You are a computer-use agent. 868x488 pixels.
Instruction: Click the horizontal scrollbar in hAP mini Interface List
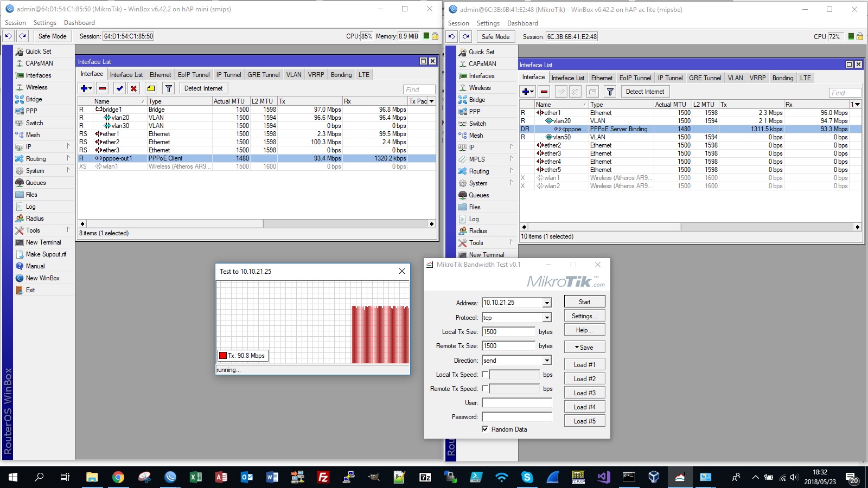tap(174, 223)
